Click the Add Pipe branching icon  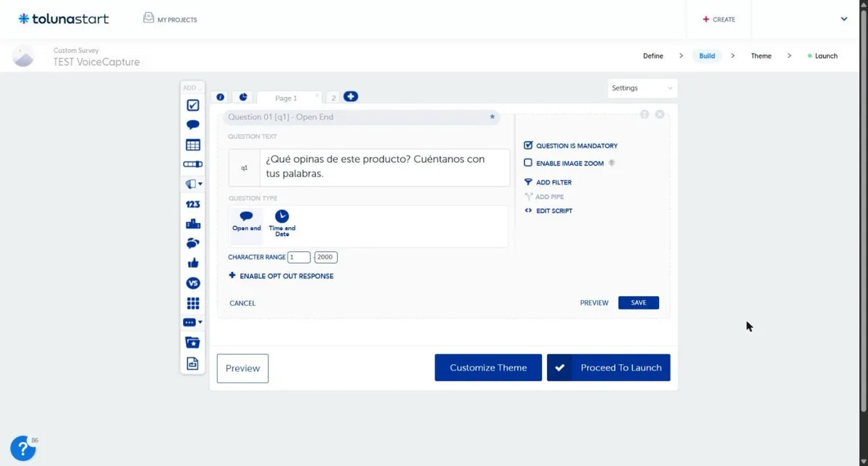click(528, 197)
